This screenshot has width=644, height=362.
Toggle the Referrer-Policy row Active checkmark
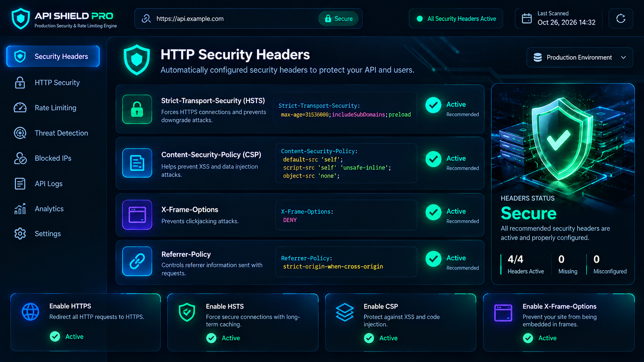(x=433, y=259)
